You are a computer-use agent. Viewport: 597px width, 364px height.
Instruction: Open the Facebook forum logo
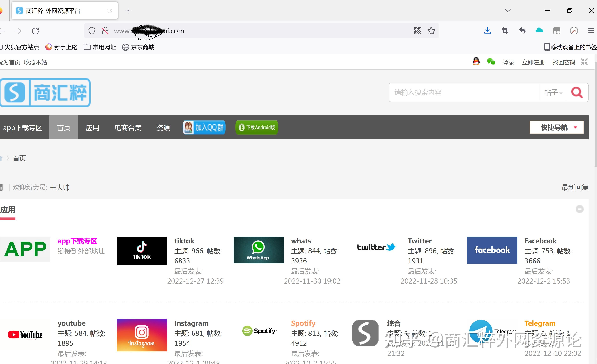pyautogui.click(x=492, y=250)
